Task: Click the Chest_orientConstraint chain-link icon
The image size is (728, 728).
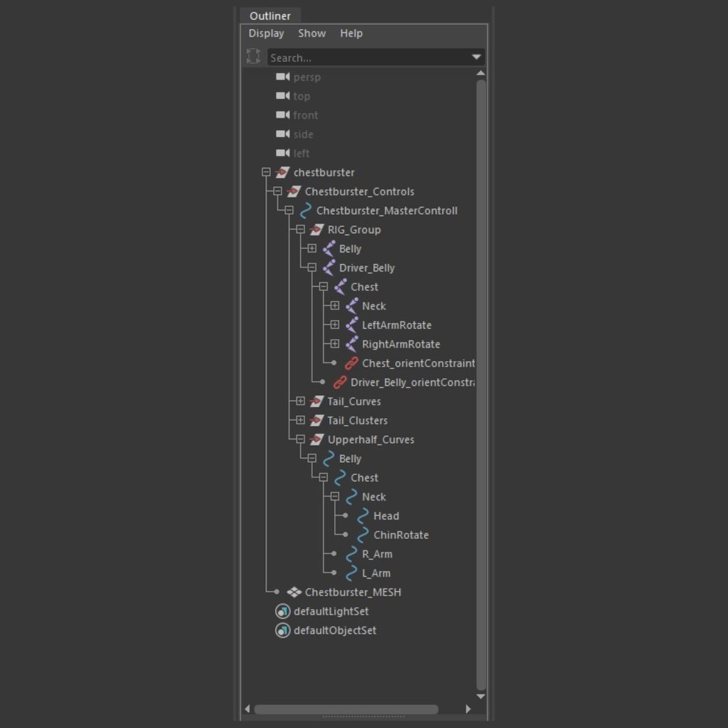Action: click(x=351, y=363)
